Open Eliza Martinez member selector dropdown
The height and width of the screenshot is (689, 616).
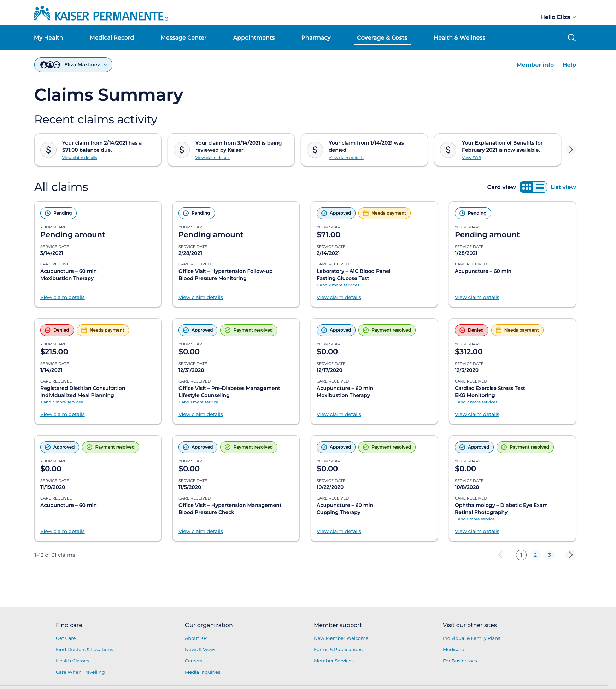73,65
